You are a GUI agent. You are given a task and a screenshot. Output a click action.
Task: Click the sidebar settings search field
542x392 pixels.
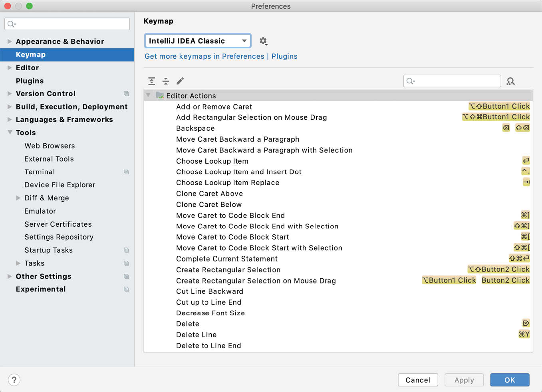[67, 24]
